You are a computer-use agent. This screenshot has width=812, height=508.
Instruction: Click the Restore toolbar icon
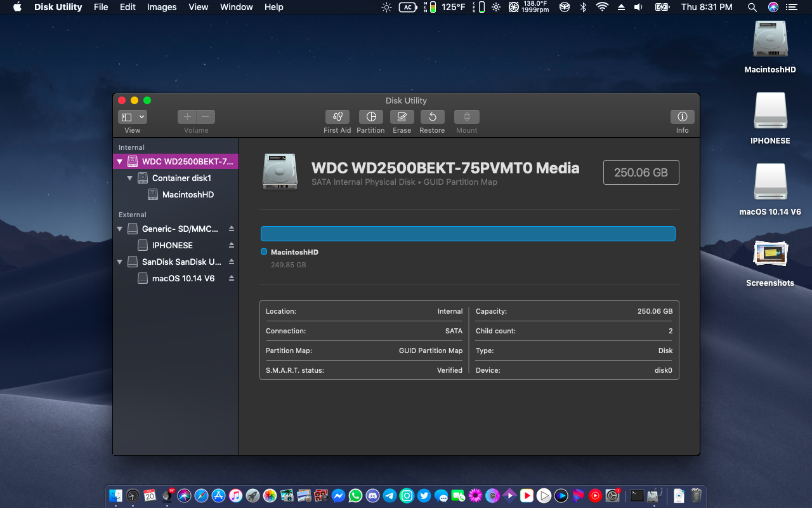[432, 117]
